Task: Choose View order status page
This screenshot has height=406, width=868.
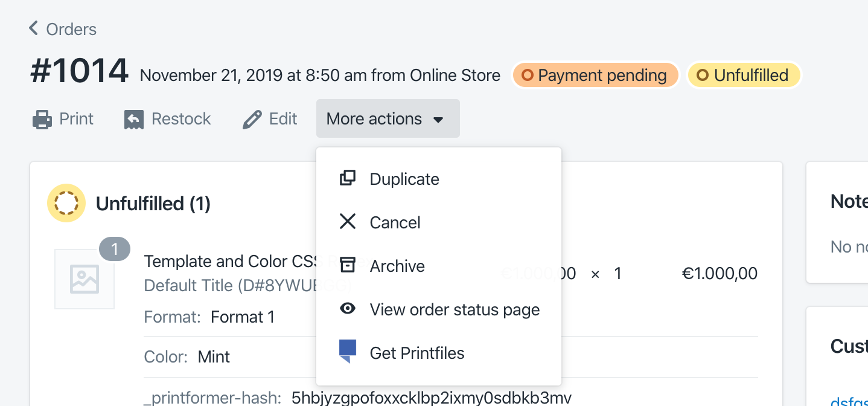Action: tap(455, 310)
